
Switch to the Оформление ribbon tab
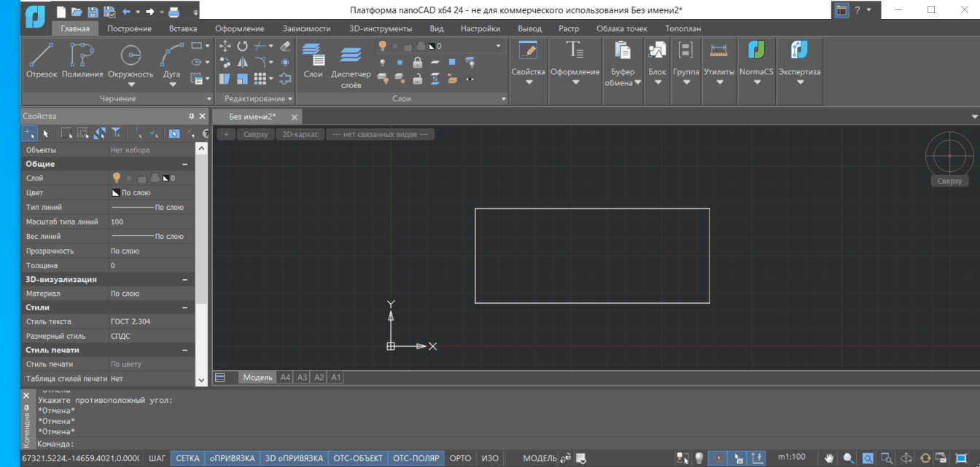pos(240,28)
